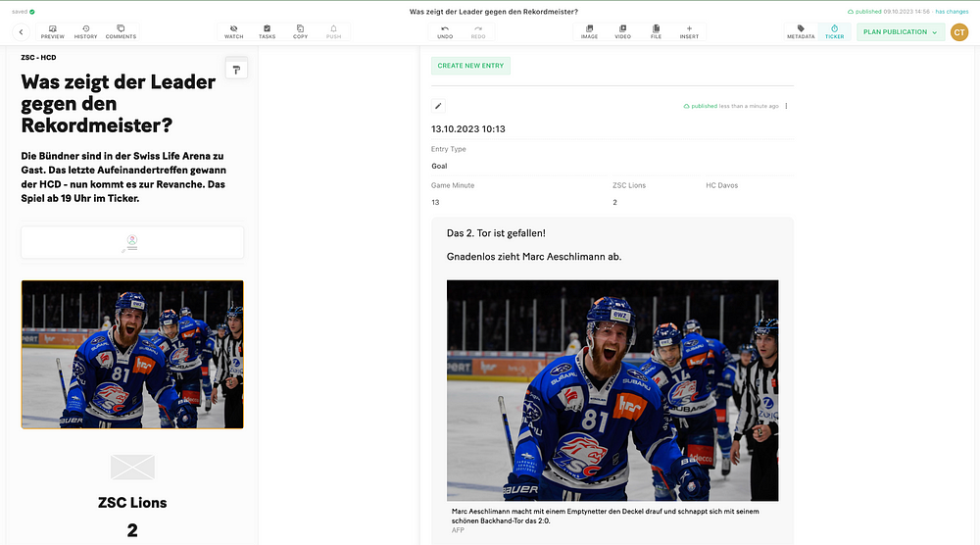This screenshot has height=545, width=980.
Task: Open document History
Action: pyautogui.click(x=85, y=32)
